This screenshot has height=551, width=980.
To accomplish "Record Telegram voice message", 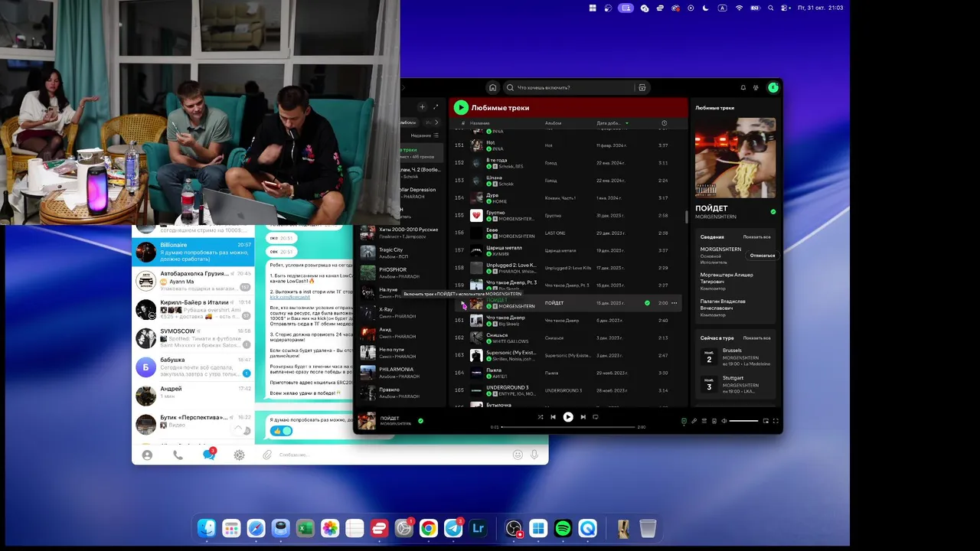I will click(534, 455).
